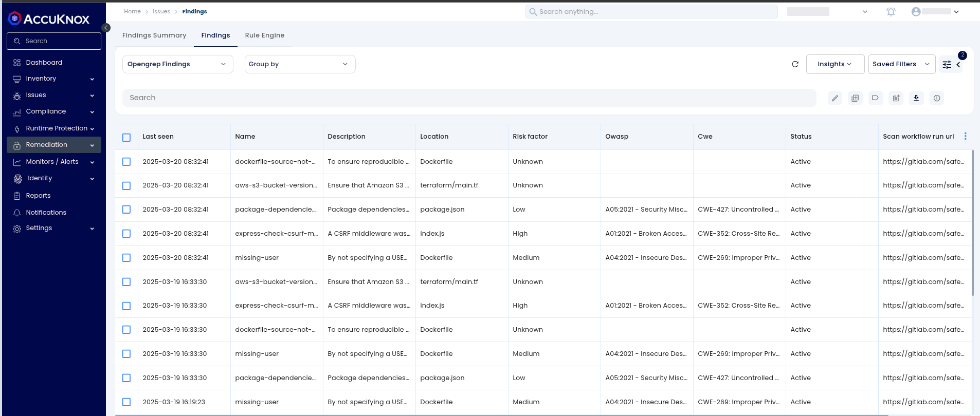
Task: Click the AccuKnox logo
Action: click(x=49, y=19)
